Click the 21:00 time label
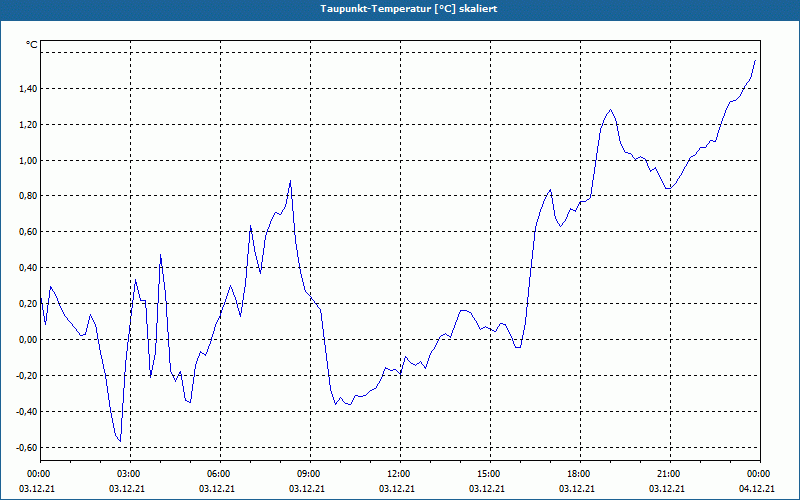Image resolution: width=800 pixels, height=500 pixels. click(670, 474)
